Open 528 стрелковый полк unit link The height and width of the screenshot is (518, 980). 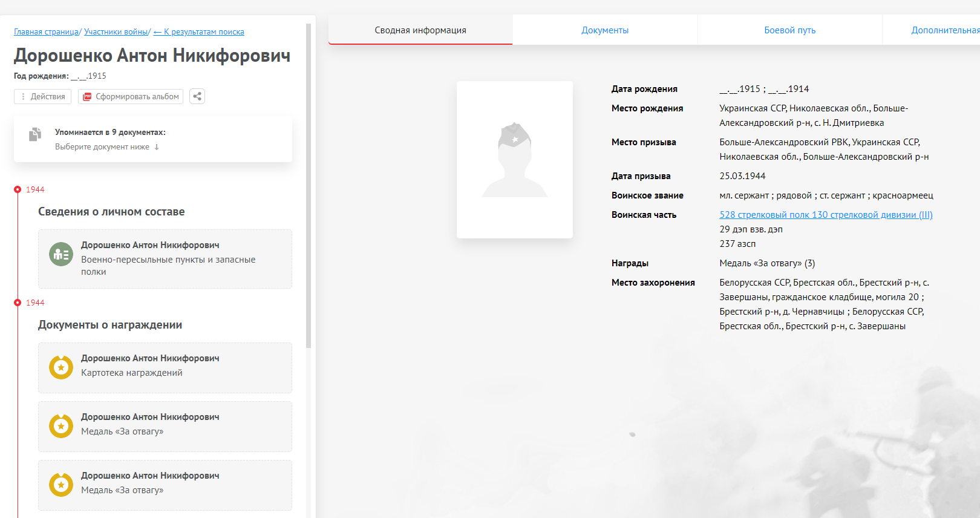point(826,215)
